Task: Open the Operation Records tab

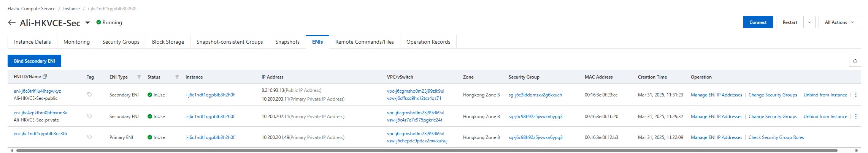Action: pyautogui.click(x=428, y=42)
